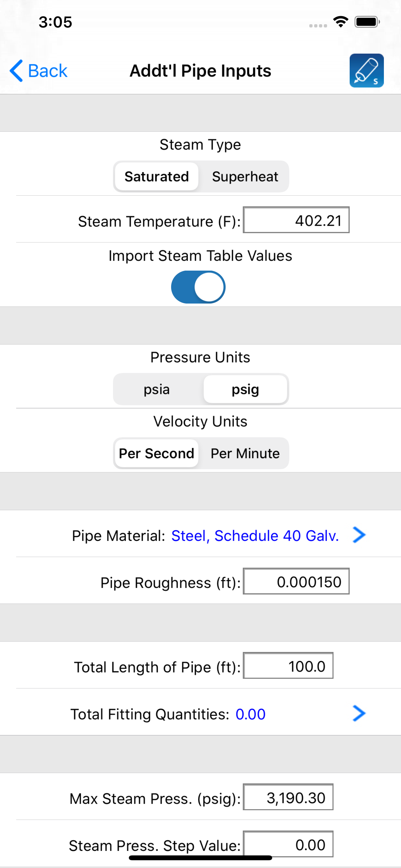The width and height of the screenshot is (401, 868).
Task: Edit Max Steam Press. field
Action: [288, 797]
